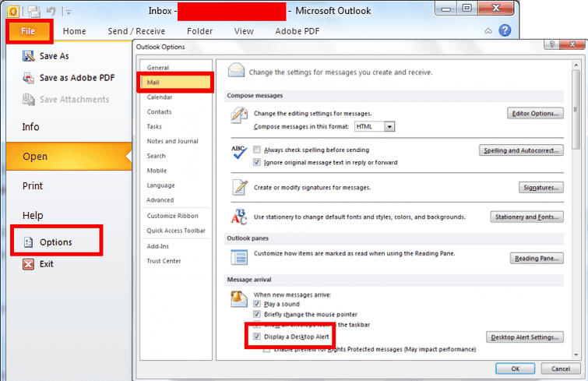This screenshot has height=381, width=588.
Task: Click the signatures pen icon
Action: [x=240, y=187]
